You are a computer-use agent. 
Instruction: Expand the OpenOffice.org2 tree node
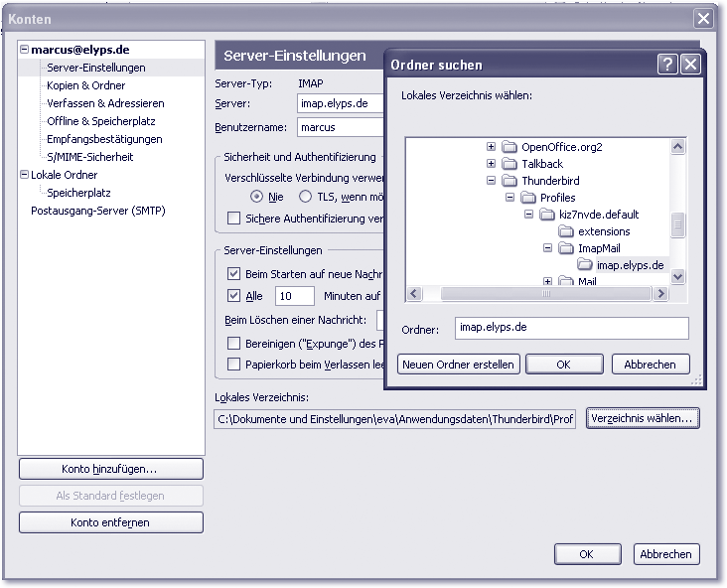[491, 147]
